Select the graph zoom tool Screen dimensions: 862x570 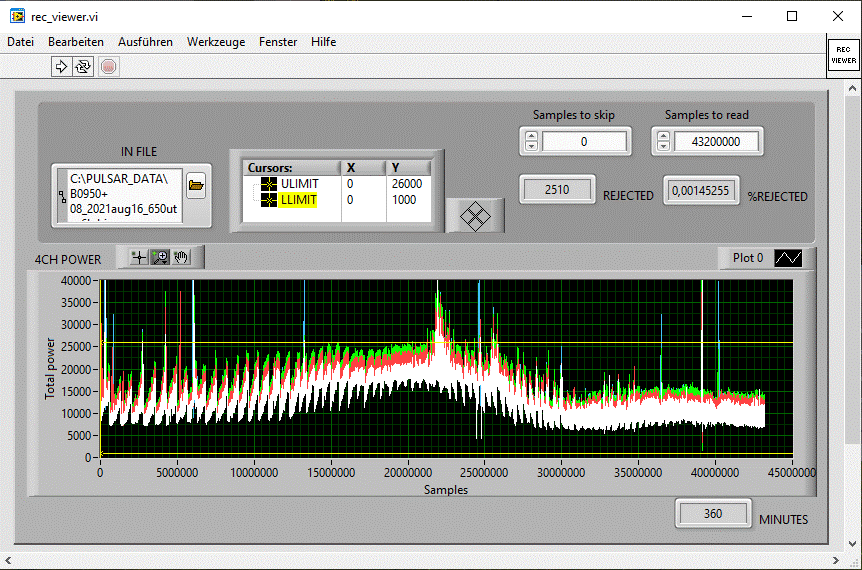click(160, 257)
